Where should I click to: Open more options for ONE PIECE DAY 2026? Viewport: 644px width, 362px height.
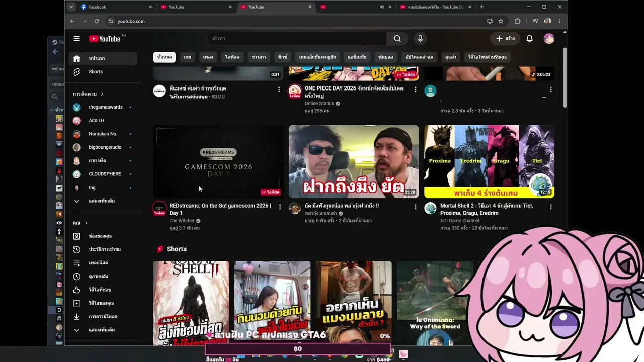click(415, 89)
